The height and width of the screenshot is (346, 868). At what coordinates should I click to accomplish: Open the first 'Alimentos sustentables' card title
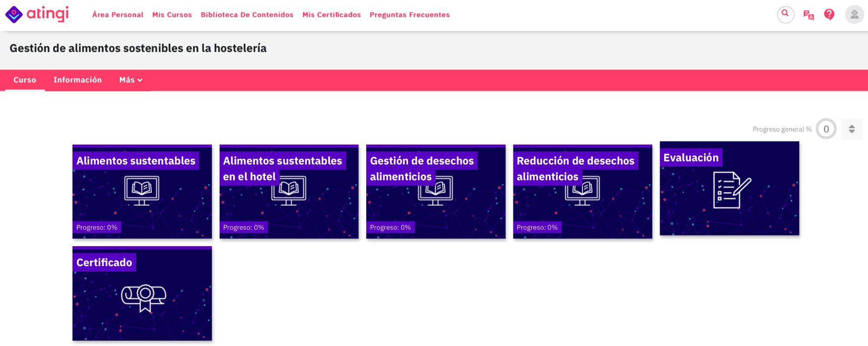136,161
